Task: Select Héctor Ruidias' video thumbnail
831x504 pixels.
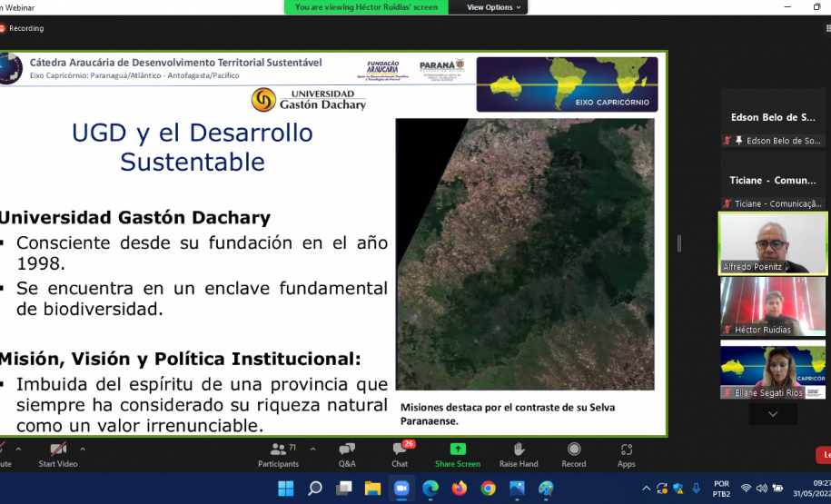Action: tap(773, 306)
